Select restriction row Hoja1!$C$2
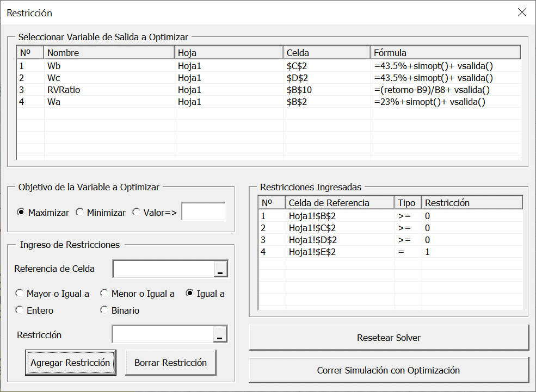This screenshot has height=392, width=536. pos(391,228)
